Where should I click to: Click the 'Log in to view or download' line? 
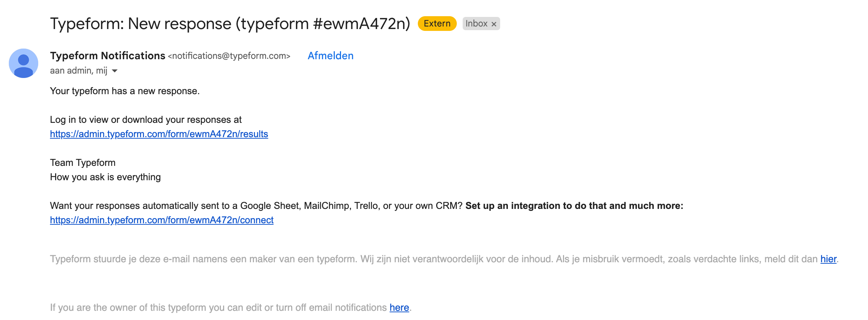point(146,120)
